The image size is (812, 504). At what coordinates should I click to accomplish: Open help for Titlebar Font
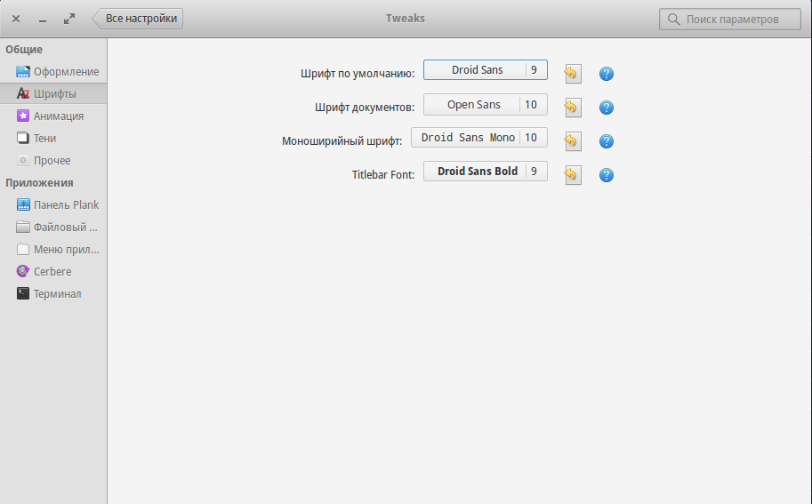click(607, 175)
